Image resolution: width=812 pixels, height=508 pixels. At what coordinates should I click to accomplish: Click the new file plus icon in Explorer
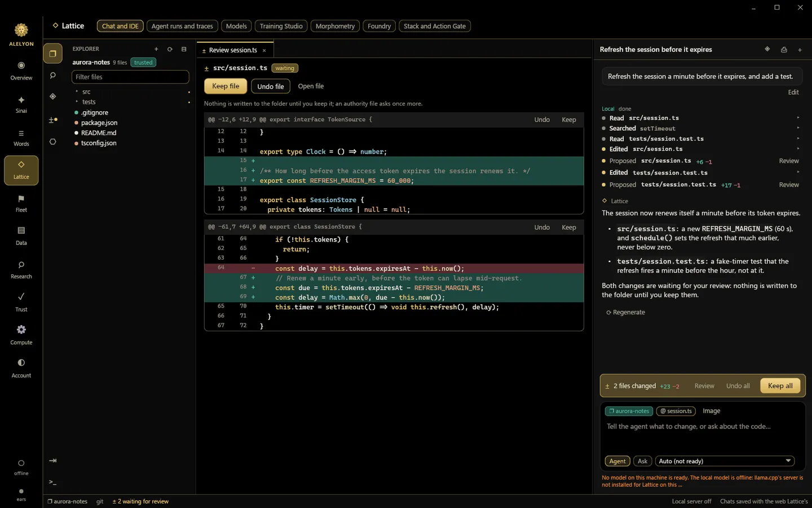(x=156, y=49)
